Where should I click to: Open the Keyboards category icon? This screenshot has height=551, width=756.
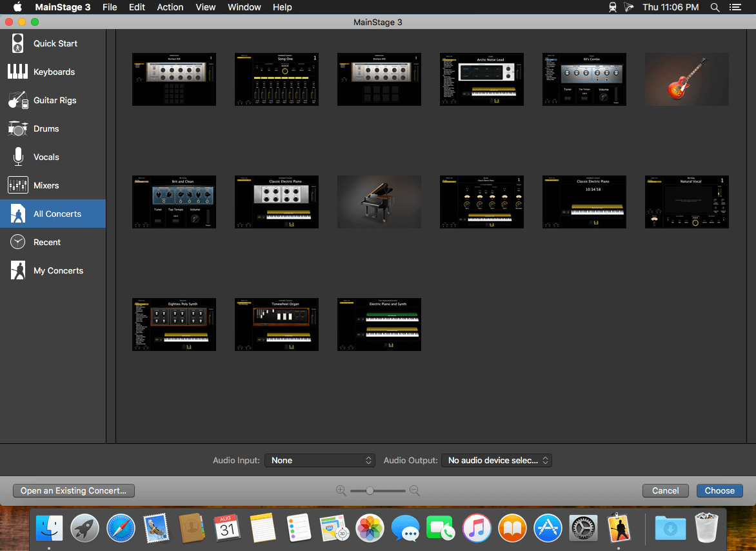[18, 72]
